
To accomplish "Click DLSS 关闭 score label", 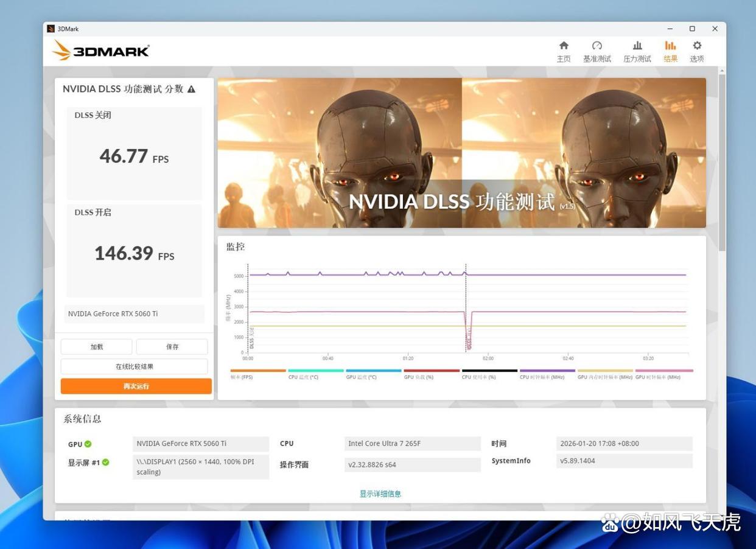I will coord(93,115).
